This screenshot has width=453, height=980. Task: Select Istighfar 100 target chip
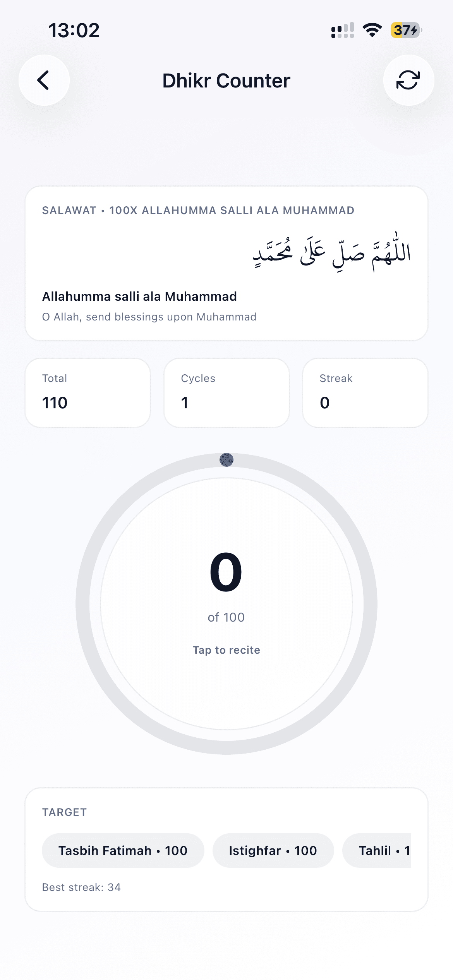[273, 850]
